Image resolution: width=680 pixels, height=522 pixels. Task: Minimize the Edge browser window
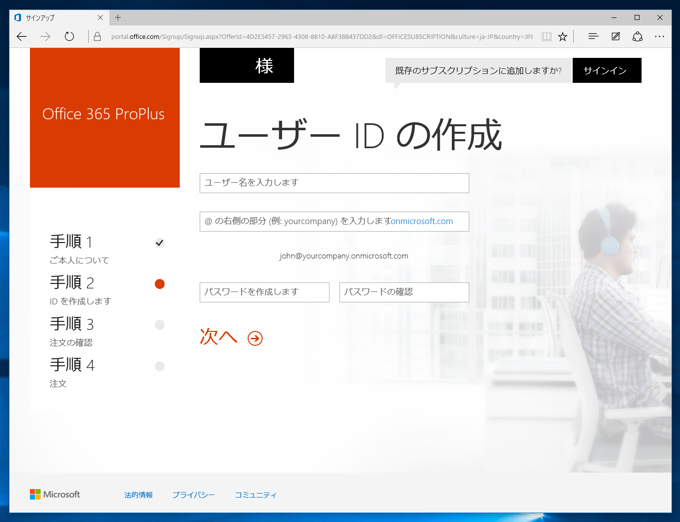coord(614,18)
